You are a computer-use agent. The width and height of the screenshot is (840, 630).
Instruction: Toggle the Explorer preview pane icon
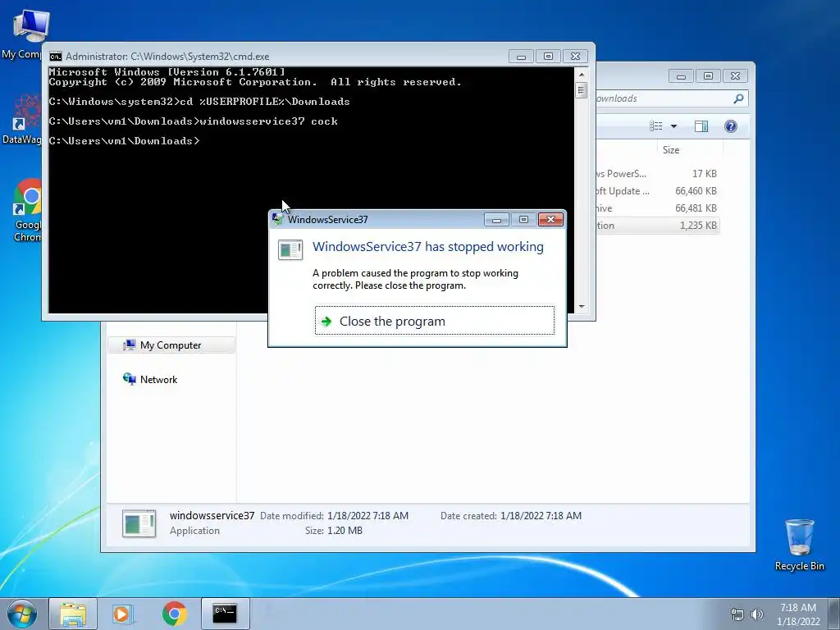[x=701, y=126]
